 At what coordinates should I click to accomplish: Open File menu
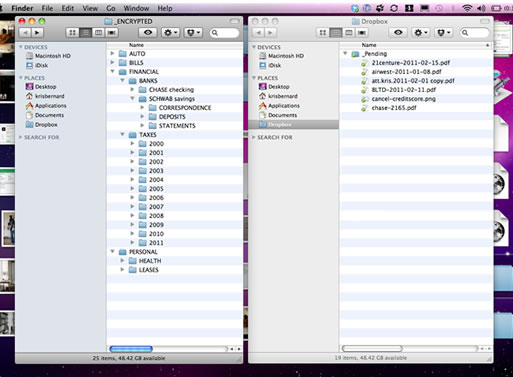(x=47, y=8)
